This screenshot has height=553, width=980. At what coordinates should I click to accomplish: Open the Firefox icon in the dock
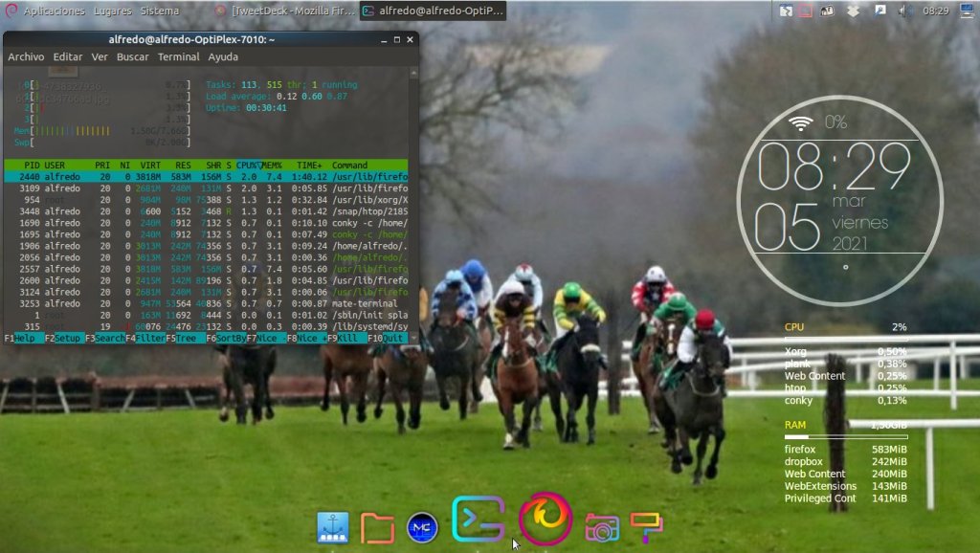[546, 520]
